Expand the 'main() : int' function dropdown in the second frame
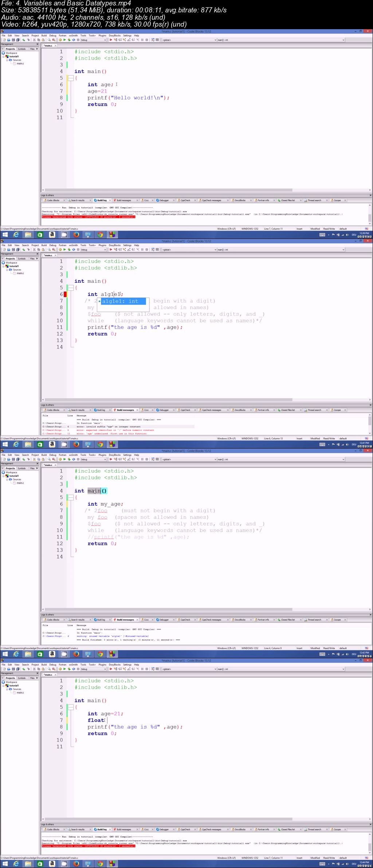Viewport: 373px width, 868px height. 343,250
